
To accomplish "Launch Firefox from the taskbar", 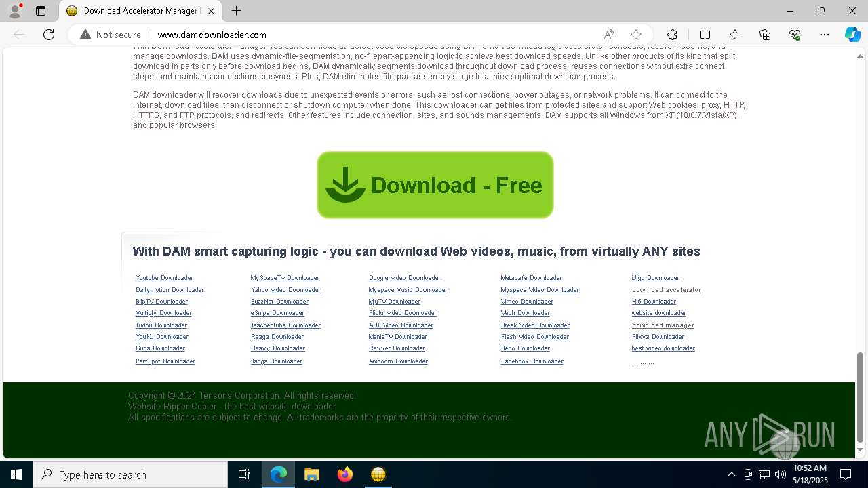I will (x=345, y=474).
